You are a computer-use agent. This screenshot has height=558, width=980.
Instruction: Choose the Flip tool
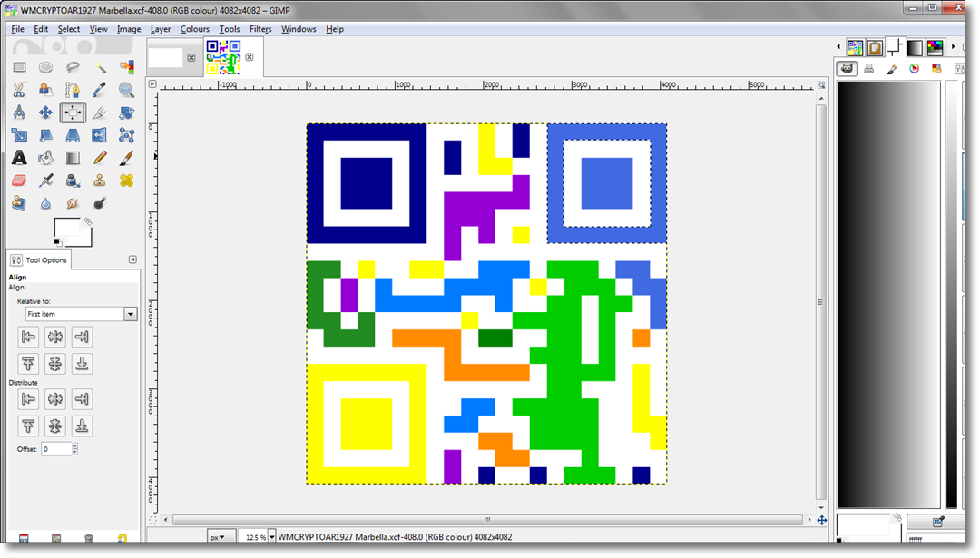100,135
